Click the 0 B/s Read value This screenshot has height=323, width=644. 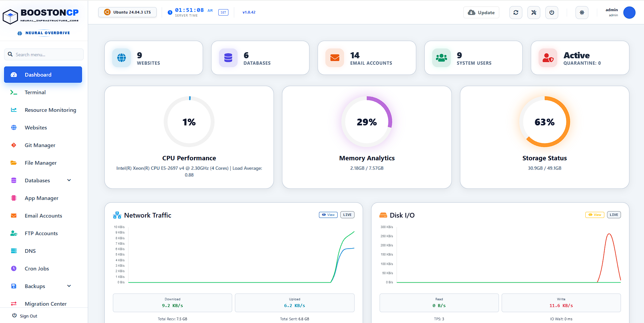pyautogui.click(x=439, y=306)
